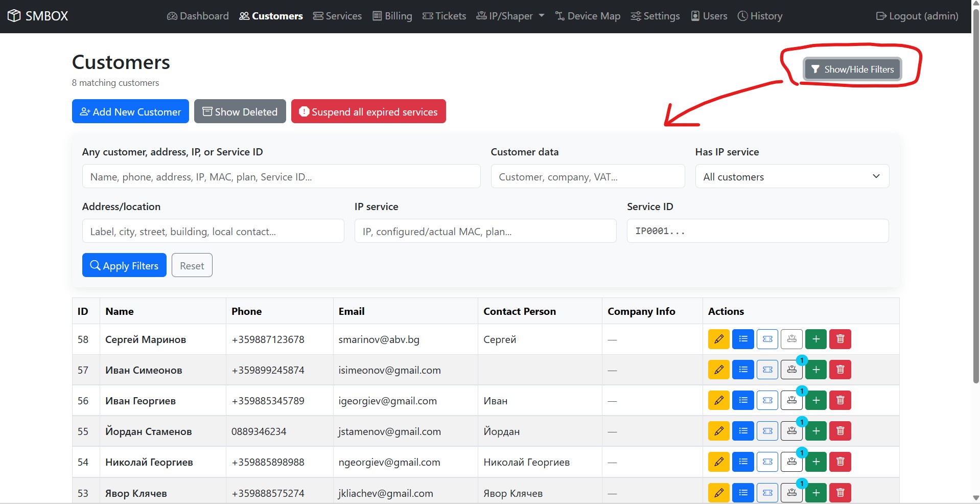Add a service to Сергей Маринов with plus icon

816,339
